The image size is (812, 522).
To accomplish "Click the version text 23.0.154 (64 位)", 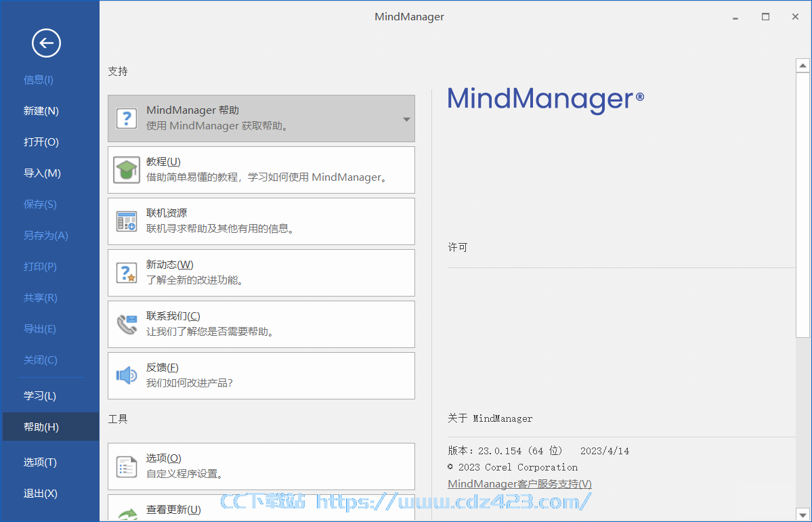I will (520, 451).
